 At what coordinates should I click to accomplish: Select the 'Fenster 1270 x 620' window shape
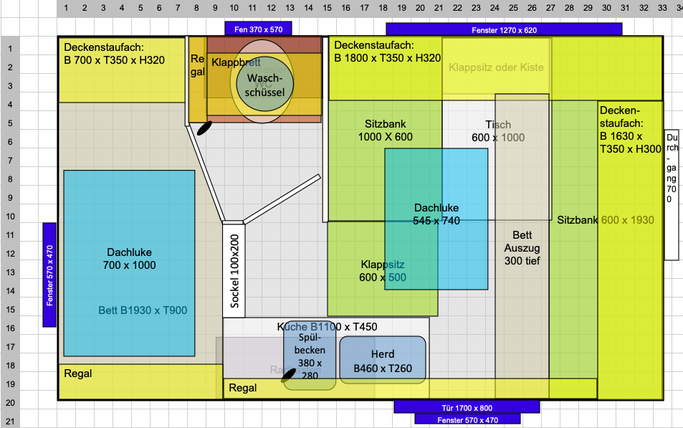click(x=504, y=30)
